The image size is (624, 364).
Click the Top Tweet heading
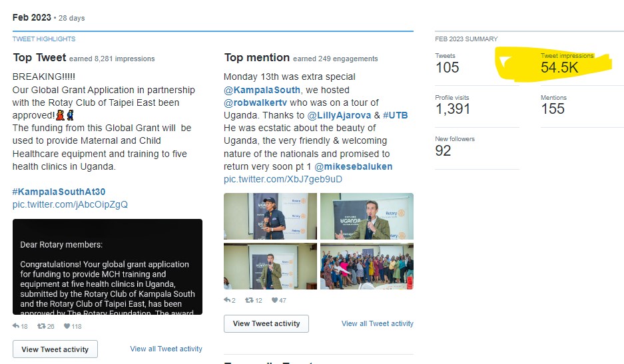click(39, 58)
